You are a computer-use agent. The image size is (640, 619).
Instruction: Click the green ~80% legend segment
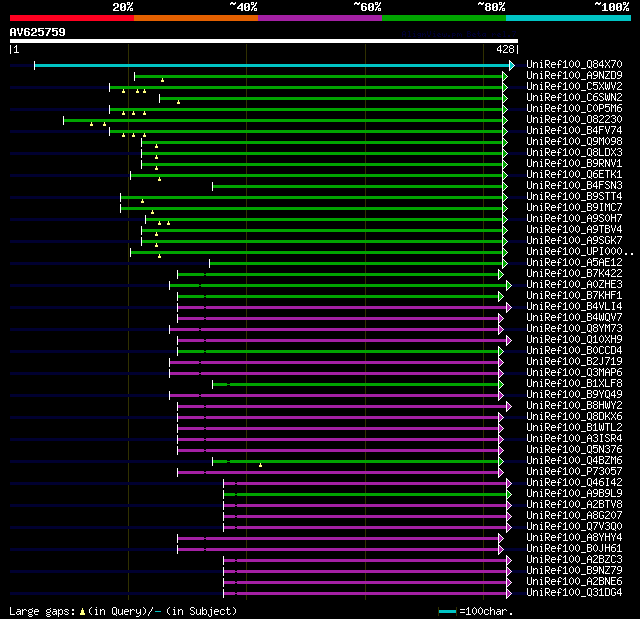point(444,18)
